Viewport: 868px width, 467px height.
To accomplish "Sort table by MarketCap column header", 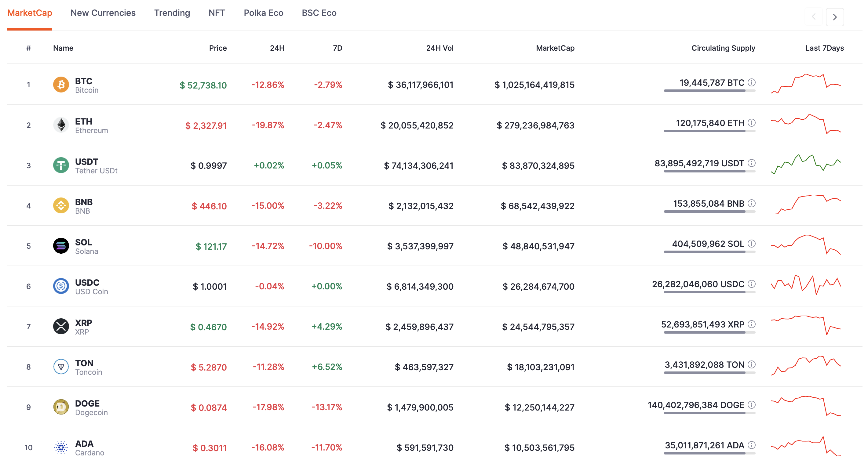I will point(555,48).
